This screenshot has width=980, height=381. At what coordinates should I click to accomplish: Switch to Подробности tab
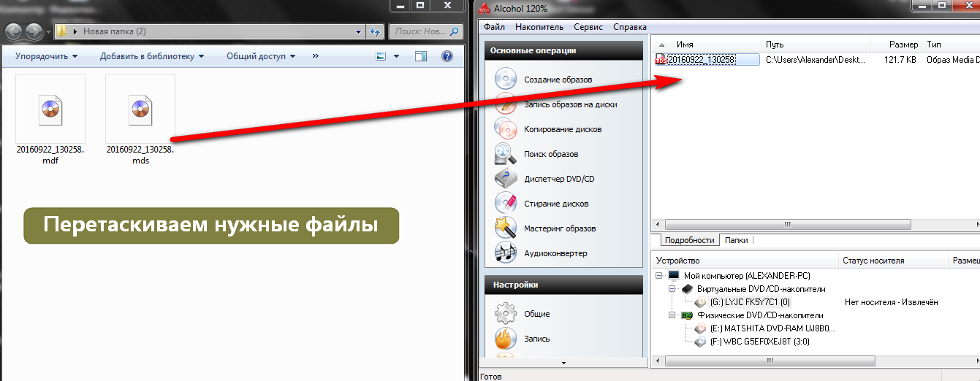[689, 240]
